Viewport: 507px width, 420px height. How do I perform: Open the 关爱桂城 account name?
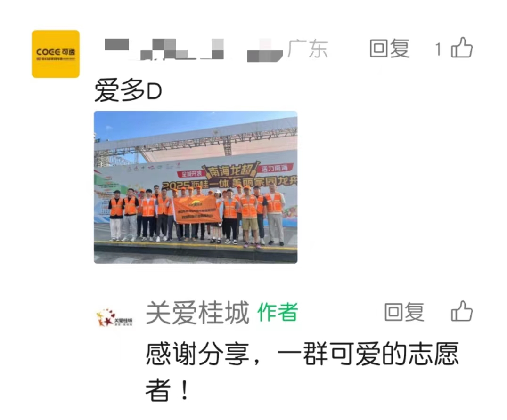(x=197, y=313)
